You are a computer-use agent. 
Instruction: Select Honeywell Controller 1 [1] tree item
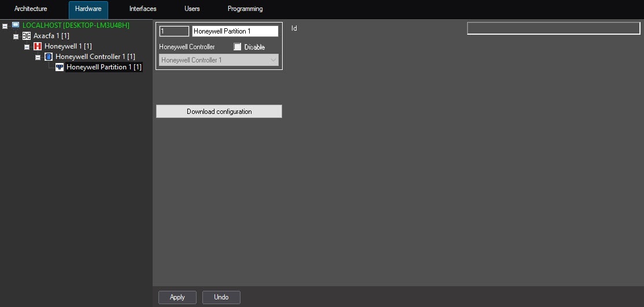[95, 57]
